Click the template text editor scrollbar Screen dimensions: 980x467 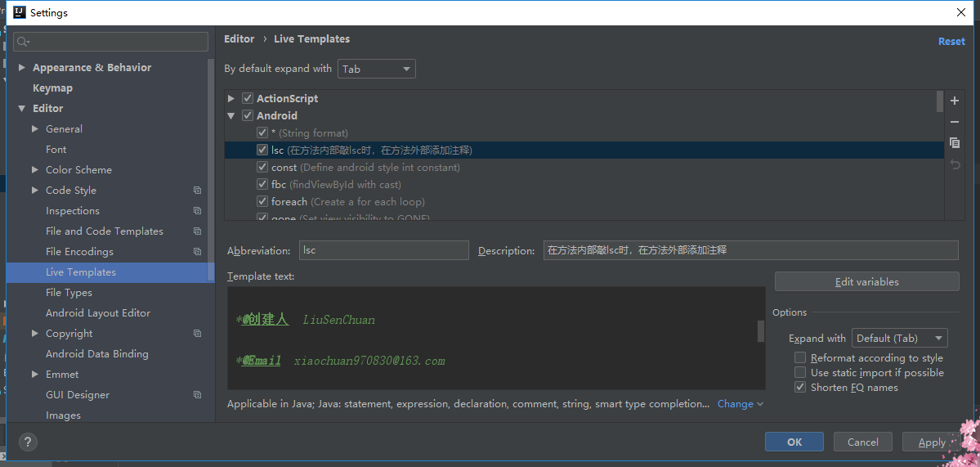click(x=761, y=331)
